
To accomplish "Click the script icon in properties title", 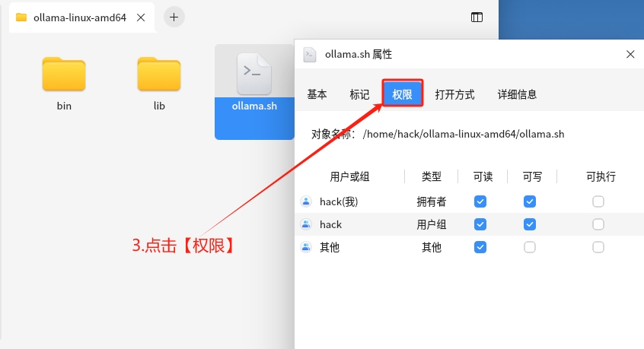I will (310, 55).
